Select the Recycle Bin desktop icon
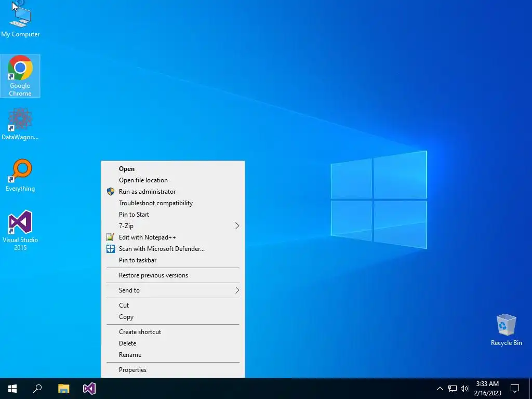The width and height of the screenshot is (532, 399). (x=506, y=330)
